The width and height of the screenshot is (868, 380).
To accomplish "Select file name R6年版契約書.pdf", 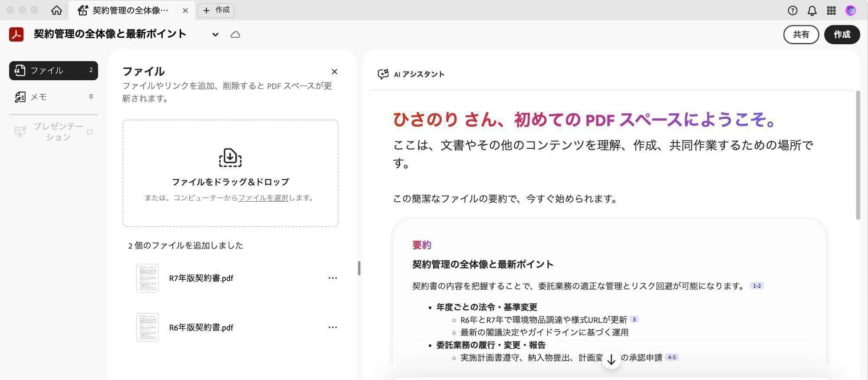I will tap(201, 328).
